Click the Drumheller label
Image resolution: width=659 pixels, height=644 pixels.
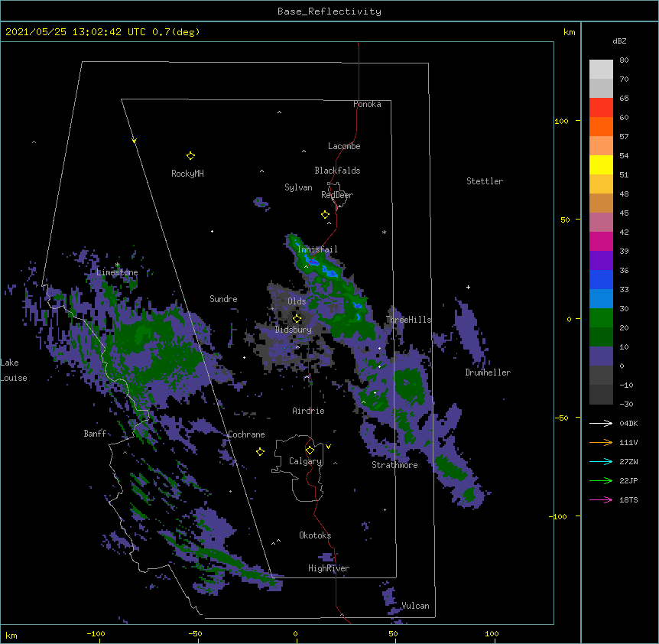point(488,372)
